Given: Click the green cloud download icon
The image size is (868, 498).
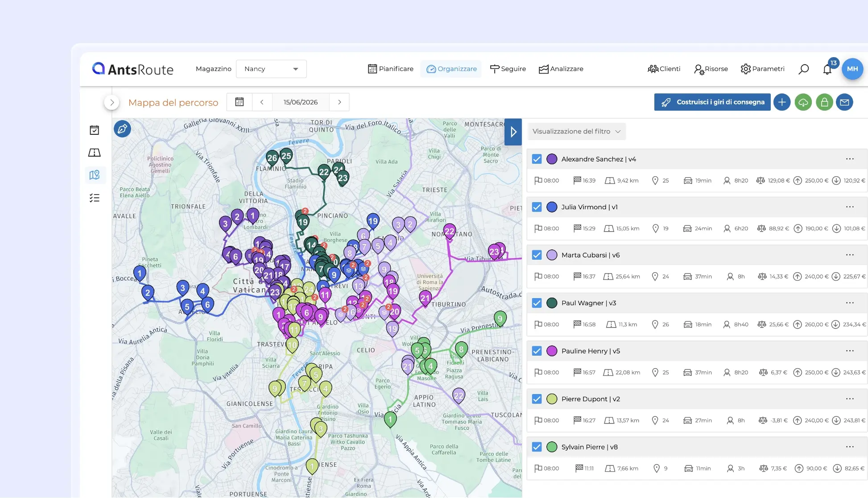Looking at the screenshot, I should pos(803,102).
